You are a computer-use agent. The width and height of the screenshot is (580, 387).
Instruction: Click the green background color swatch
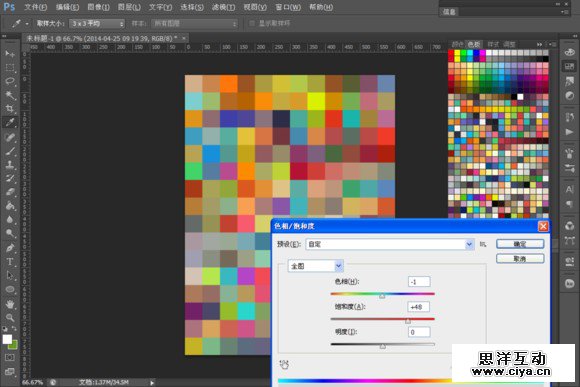[14, 346]
